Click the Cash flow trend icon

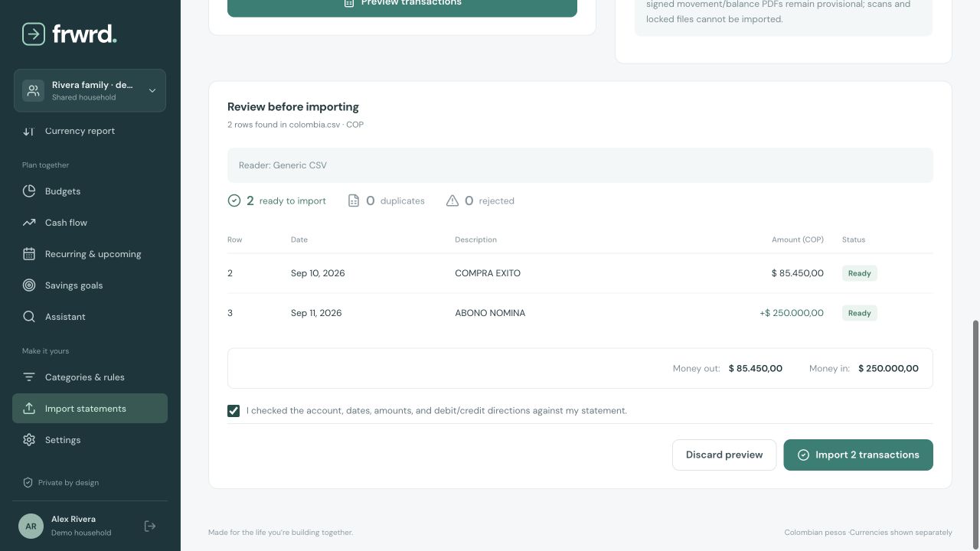pyautogui.click(x=29, y=223)
